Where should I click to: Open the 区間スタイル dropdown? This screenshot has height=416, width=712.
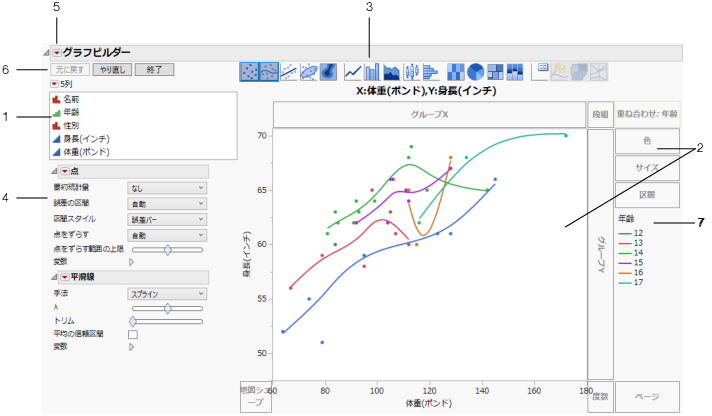pos(167,219)
